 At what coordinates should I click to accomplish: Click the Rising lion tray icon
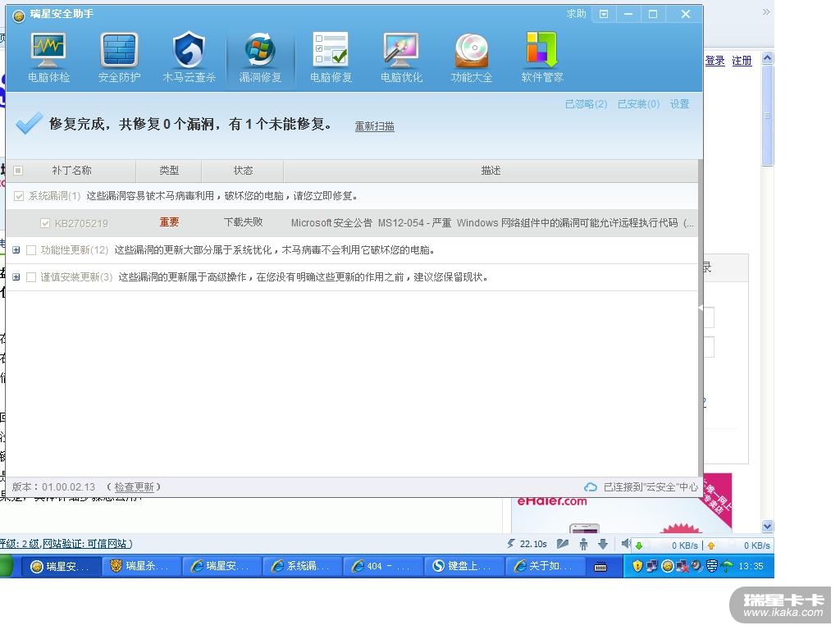[667, 566]
